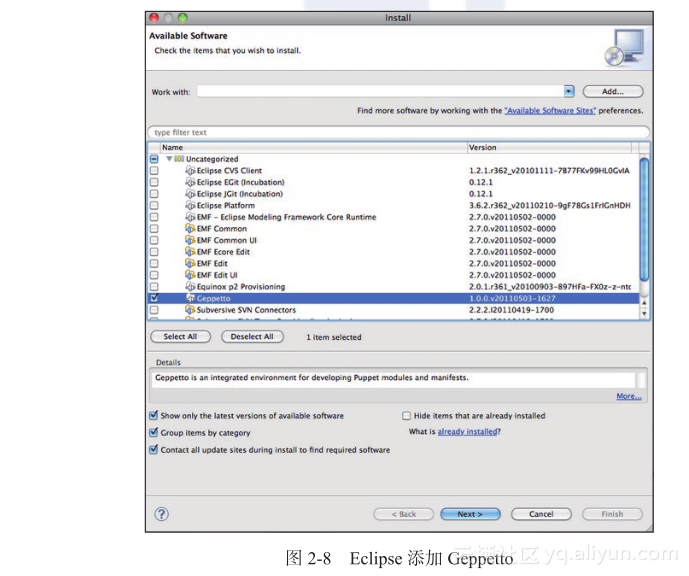Click the Geppetto description text in Details
This screenshot has height=576, width=689.
coord(312,378)
